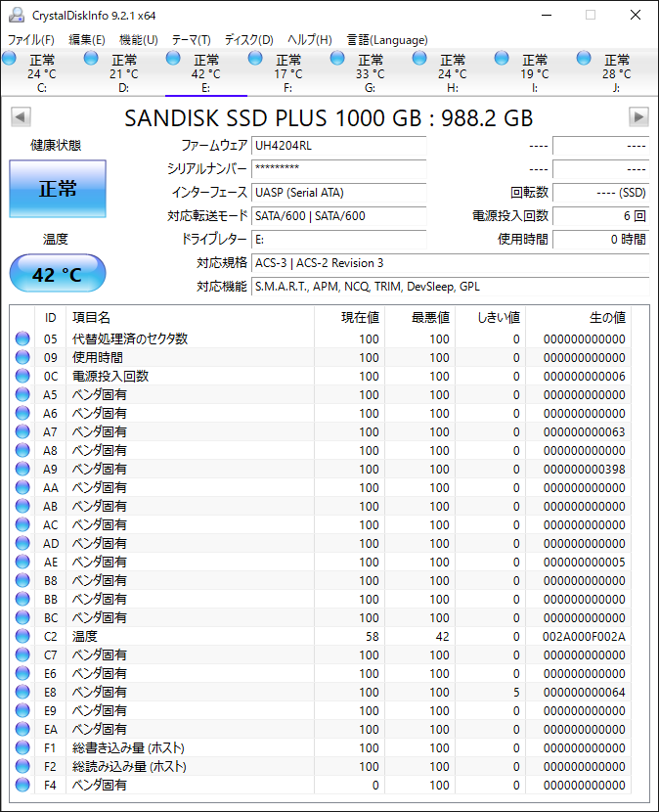This screenshot has width=659, height=812.
Task: Open the ファイル(F) menu
Action: coord(31,40)
